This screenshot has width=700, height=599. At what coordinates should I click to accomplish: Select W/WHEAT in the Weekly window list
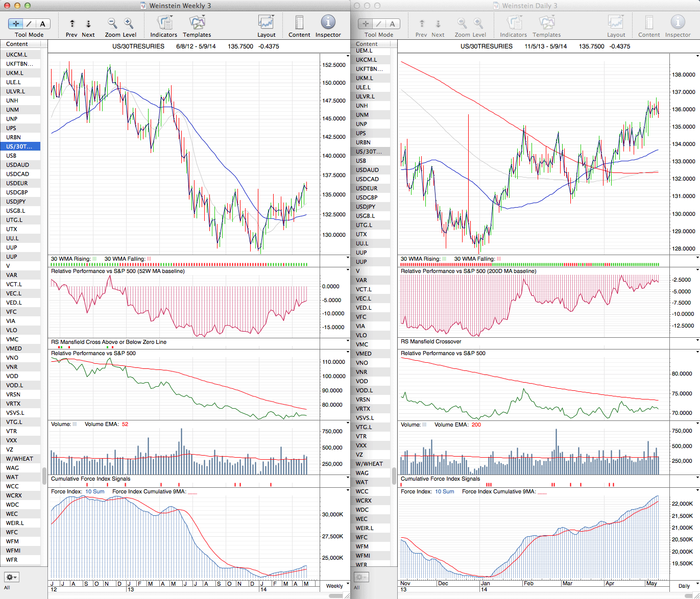pos(19,459)
